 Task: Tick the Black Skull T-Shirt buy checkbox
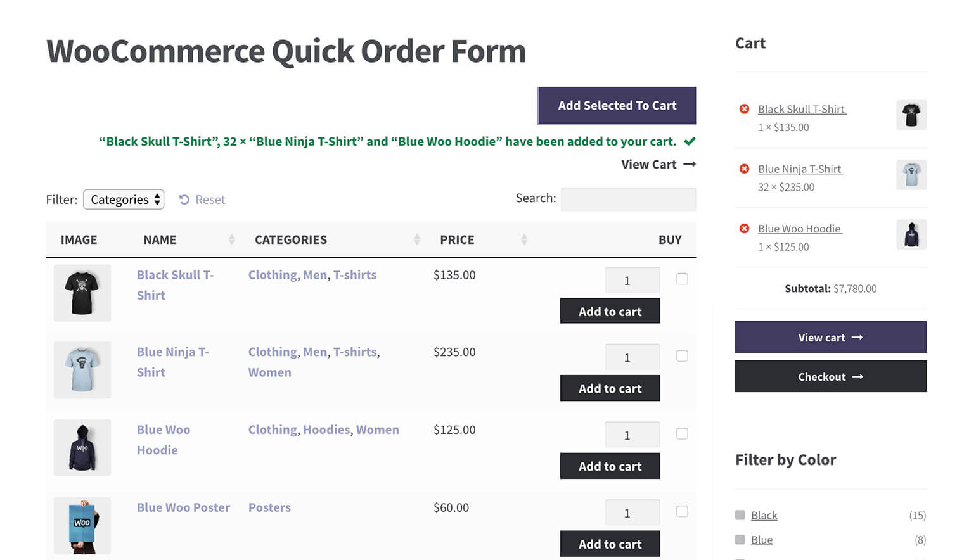tap(682, 279)
